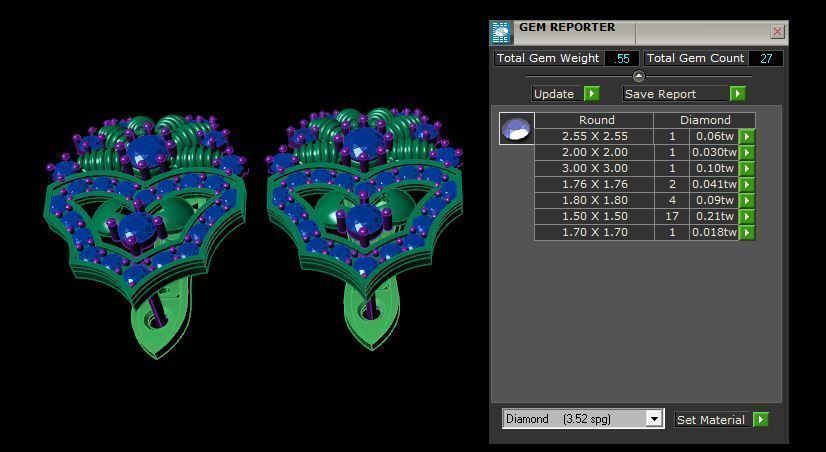Select the round gem thumbnail
The height and width of the screenshot is (452, 826).
point(517,128)
